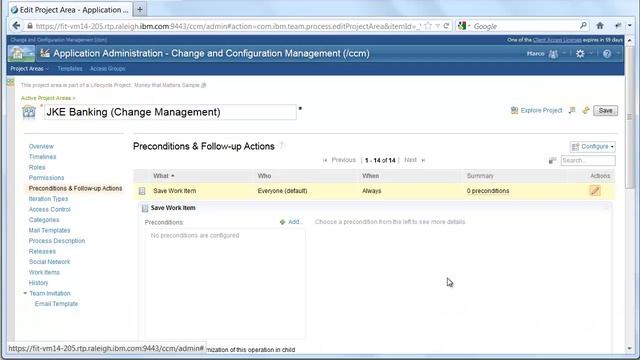
Task: Go to the last page arrow after Next
Action: (x=423, y=160)
